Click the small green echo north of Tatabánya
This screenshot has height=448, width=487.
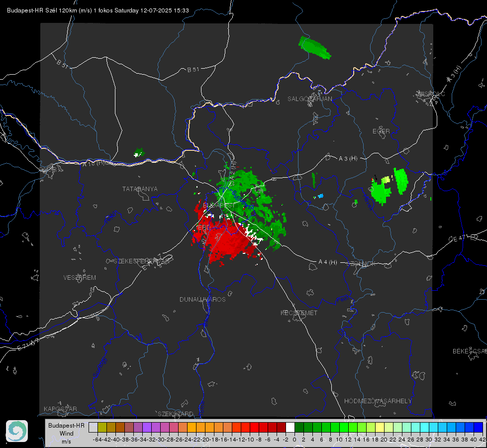tap(139, 153)
